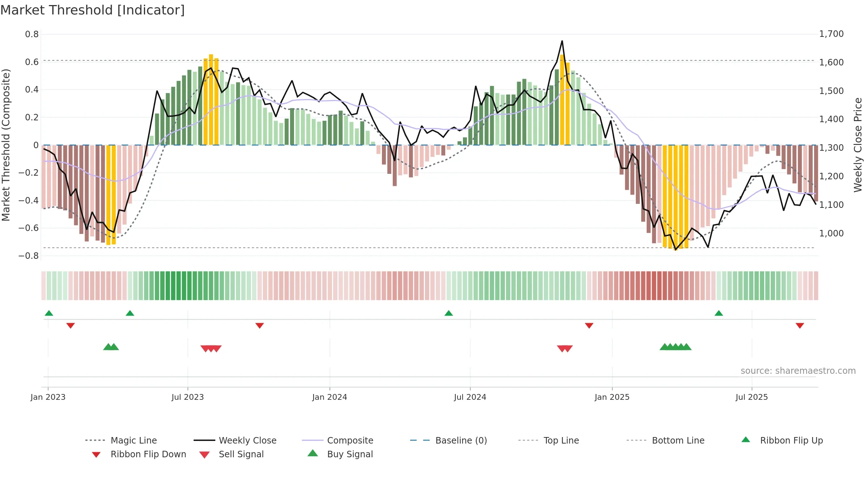Click the Ribbon Flip Up marker at January 2023
Screen dimensions: 868x488
pos(49,313)
